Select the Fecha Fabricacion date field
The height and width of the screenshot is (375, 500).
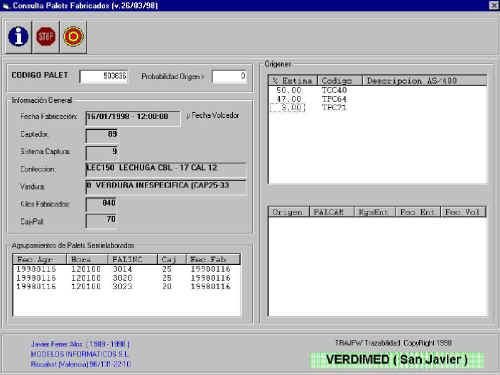click(133, 118)
